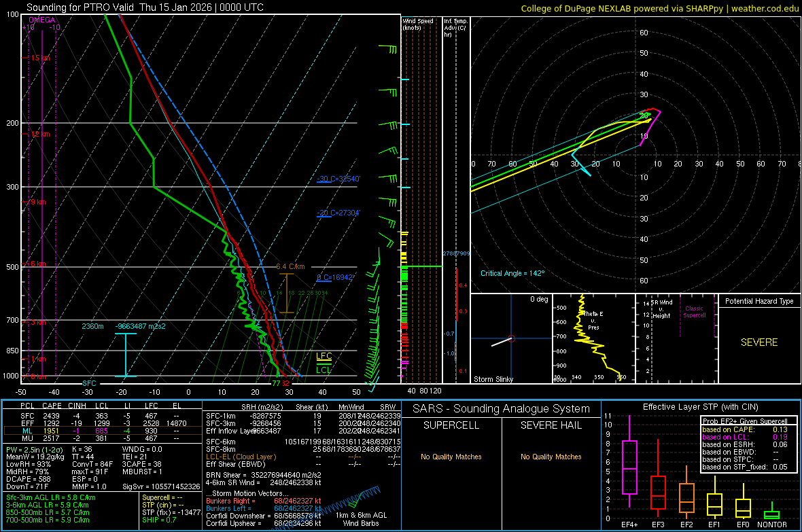The height and width of the screenshot is (532, 802).
Task: Click the 'LowRH = 93%' value
Action: (29, 465)
